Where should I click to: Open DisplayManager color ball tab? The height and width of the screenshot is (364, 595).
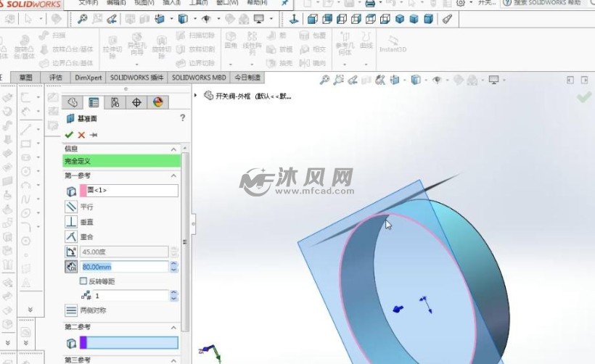click(x=158, y=102)
